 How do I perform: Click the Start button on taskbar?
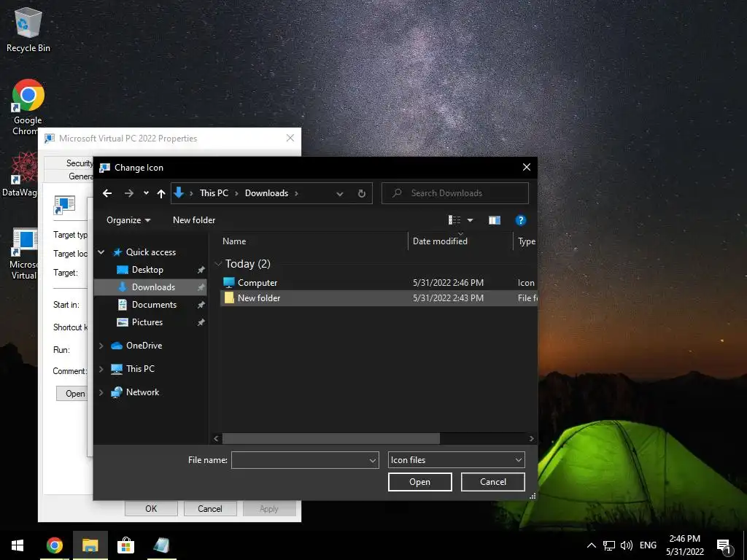[x=18, y=545]
